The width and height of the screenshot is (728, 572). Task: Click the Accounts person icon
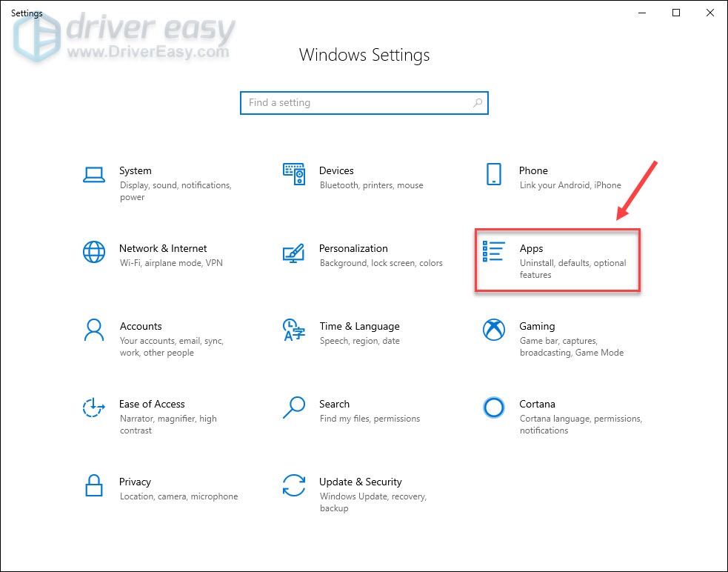[94, 330]
